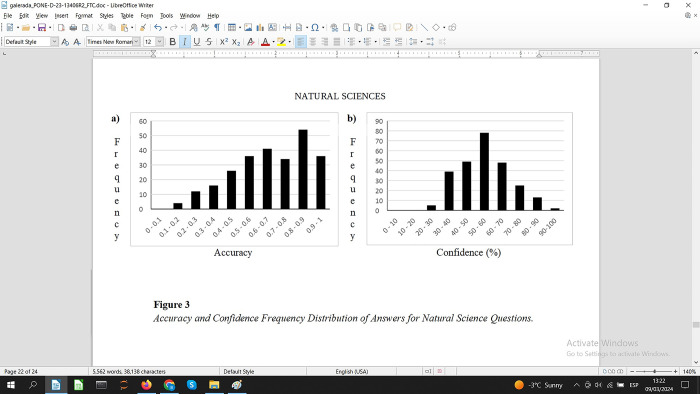Toggle Italic formatting off
700x394 pixels.
coord(184,41)
